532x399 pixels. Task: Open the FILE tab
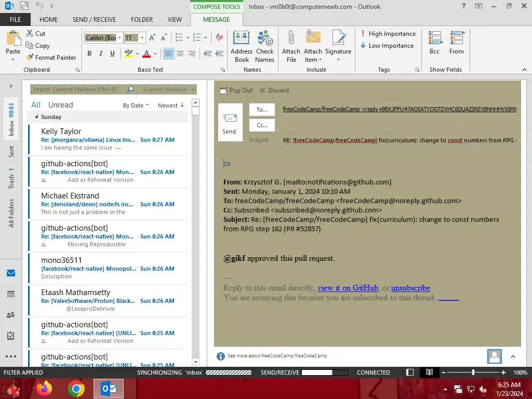coord(15,20)
